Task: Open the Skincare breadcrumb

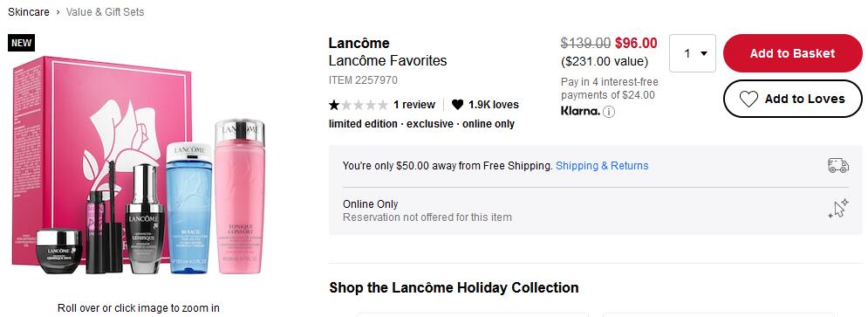Action: pos(28,11)
